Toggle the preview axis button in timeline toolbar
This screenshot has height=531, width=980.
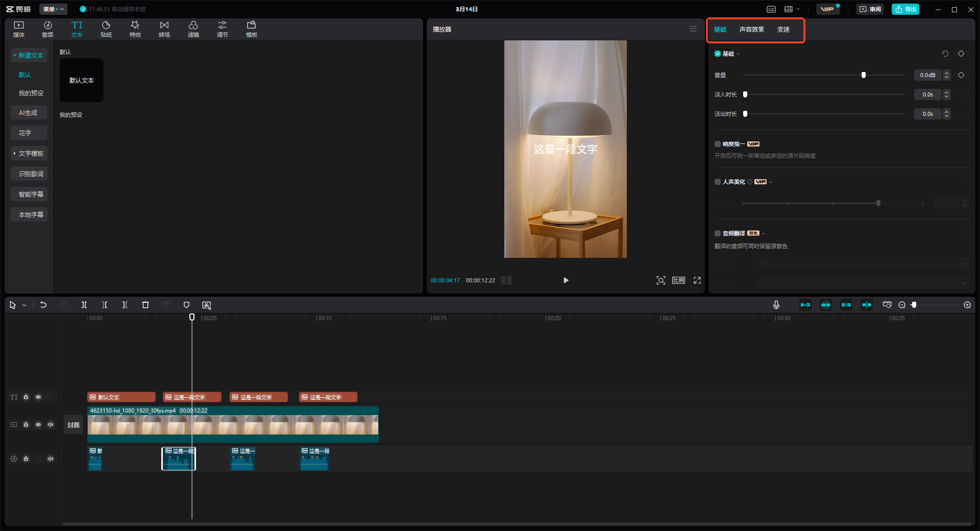tap(867, 305)
